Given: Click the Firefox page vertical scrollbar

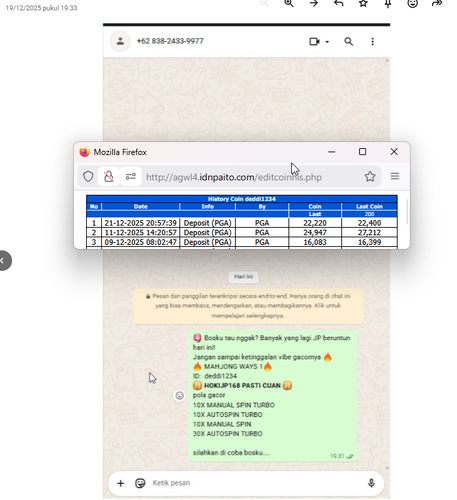Looking at the screenshot, I should (407, 211).
